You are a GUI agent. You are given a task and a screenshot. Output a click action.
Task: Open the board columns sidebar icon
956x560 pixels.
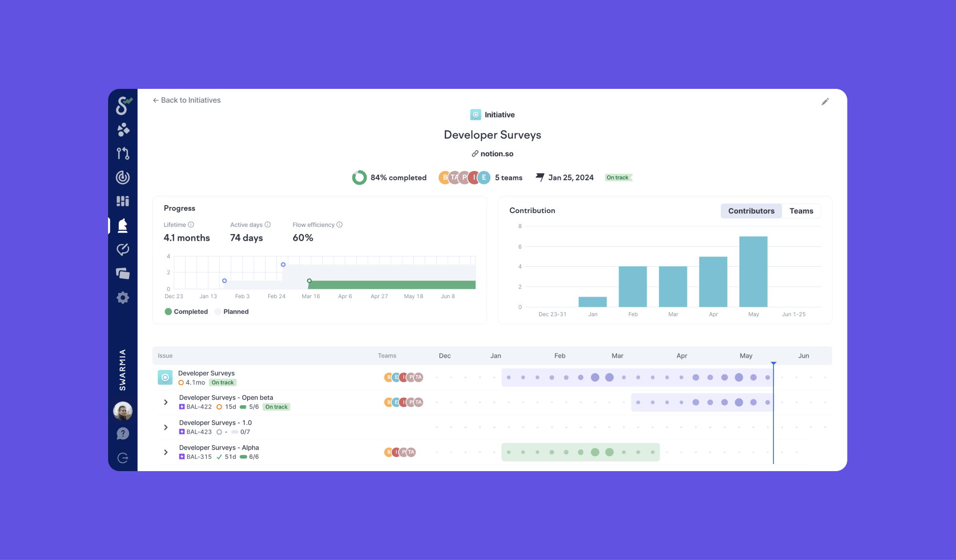click(123, 201)
